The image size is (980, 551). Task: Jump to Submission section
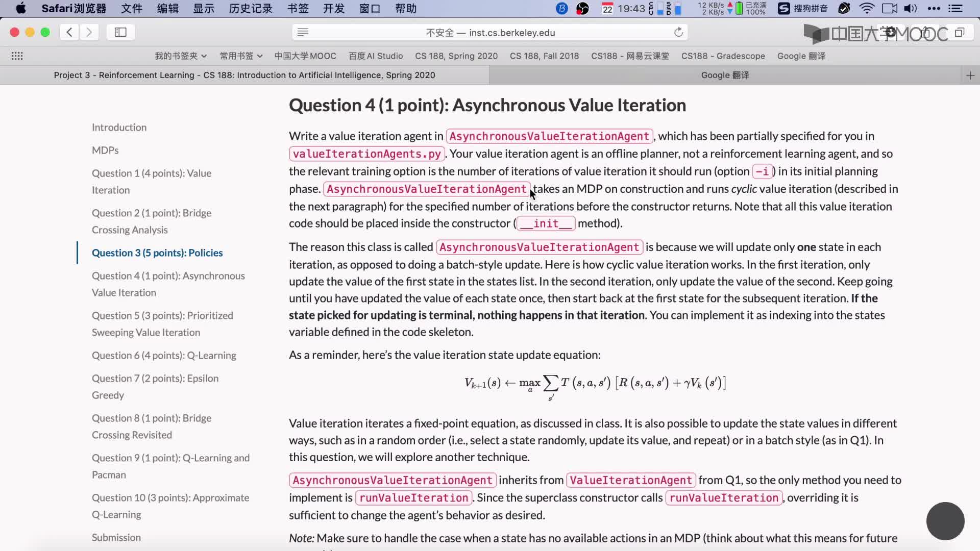tap(116, 538)
